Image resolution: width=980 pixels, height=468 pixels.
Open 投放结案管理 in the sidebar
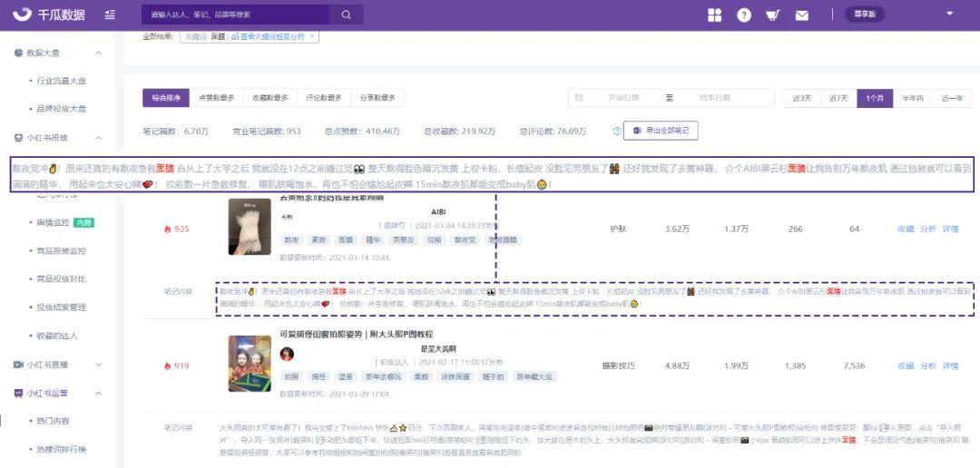62,307
